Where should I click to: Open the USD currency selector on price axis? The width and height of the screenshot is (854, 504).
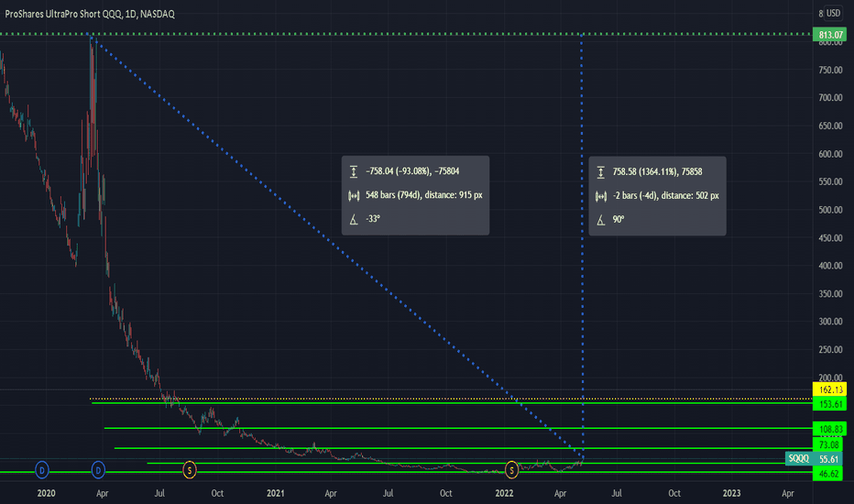point(833,13)
